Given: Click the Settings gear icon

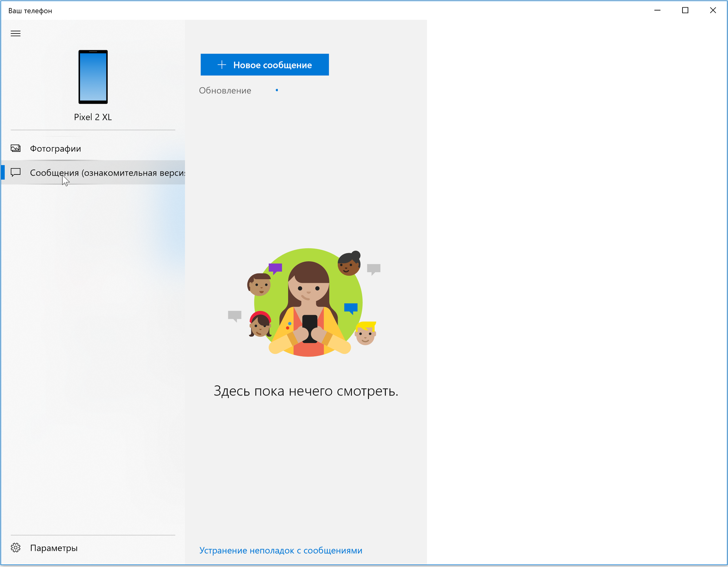Looking at the screenshot, I should click(16, 548).
